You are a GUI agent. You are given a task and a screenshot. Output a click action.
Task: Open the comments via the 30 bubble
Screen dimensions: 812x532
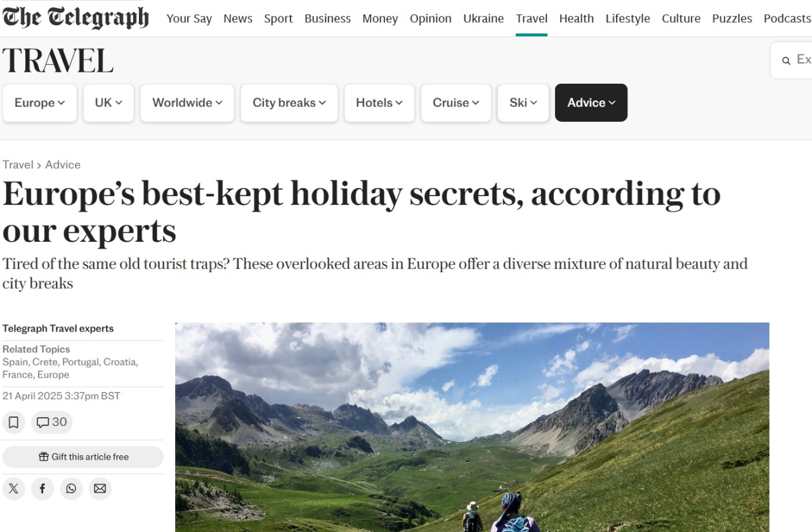click(52, 423)
